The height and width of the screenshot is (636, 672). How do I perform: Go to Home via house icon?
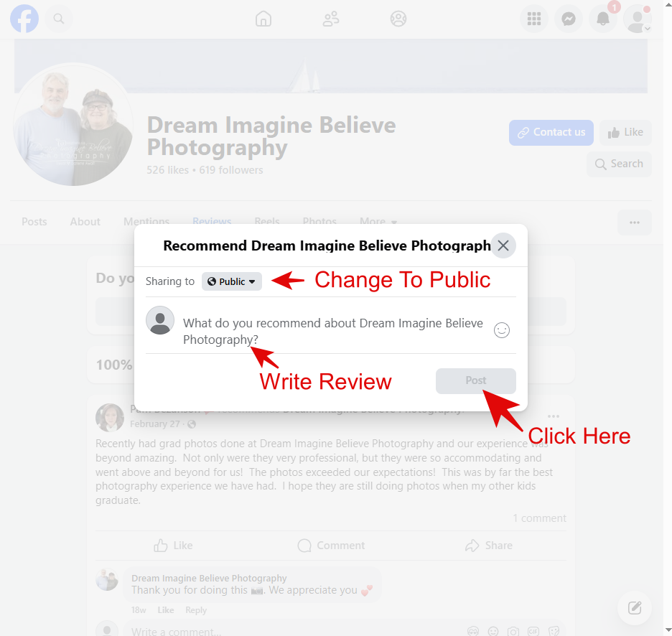(263, 19)
